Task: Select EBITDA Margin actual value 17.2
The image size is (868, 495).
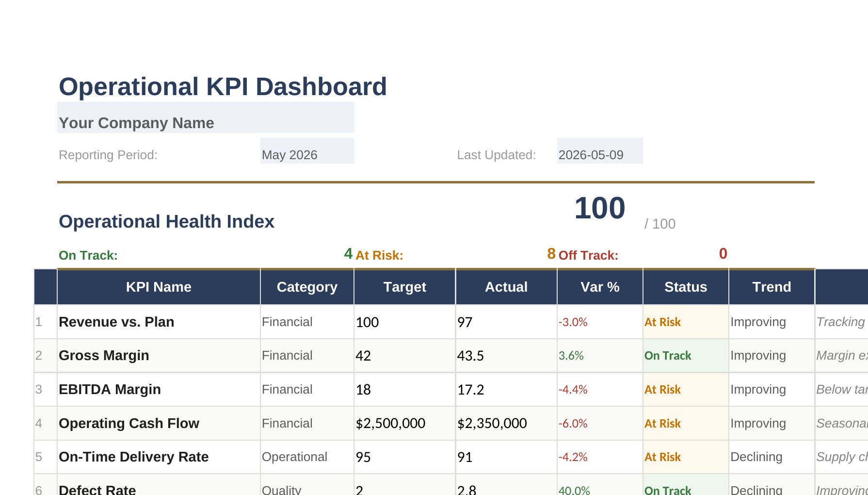Action: click(x=506, y=389)
